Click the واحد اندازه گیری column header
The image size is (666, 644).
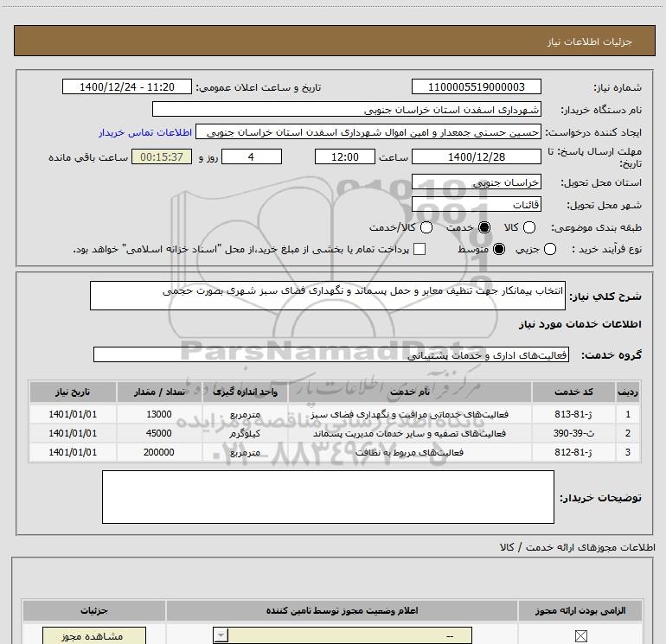pyautogui.click(x=245, y=392)
